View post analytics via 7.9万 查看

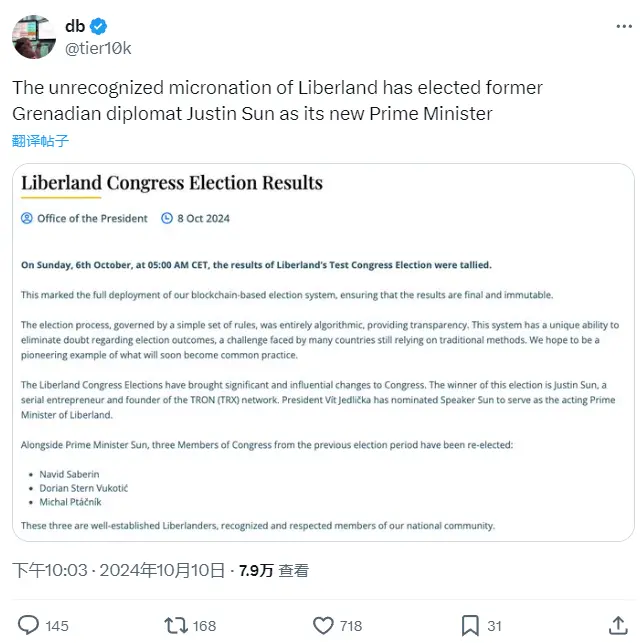[274, 570]
